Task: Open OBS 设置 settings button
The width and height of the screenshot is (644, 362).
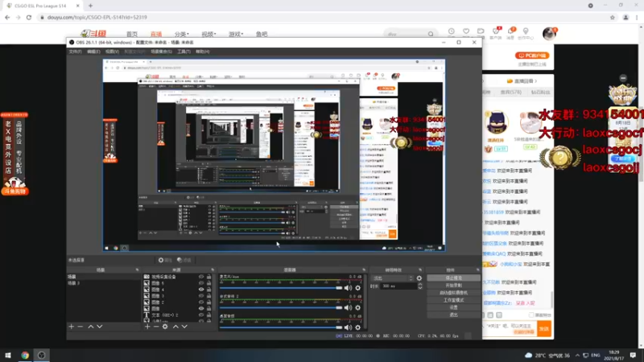Action: 453,307
